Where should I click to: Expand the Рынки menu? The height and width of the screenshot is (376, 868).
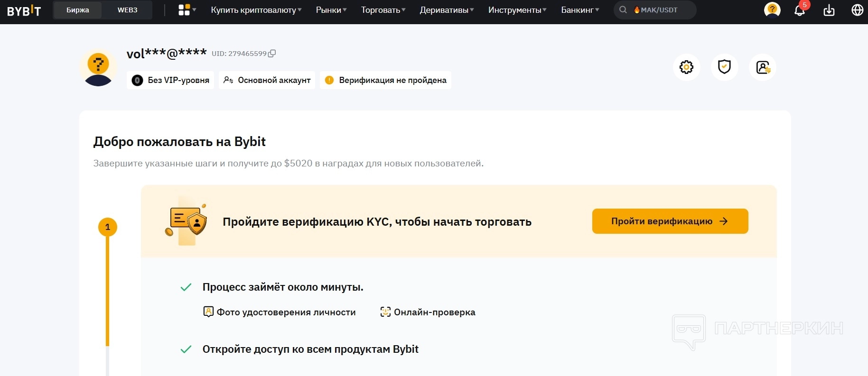click(x=331, y=10)
